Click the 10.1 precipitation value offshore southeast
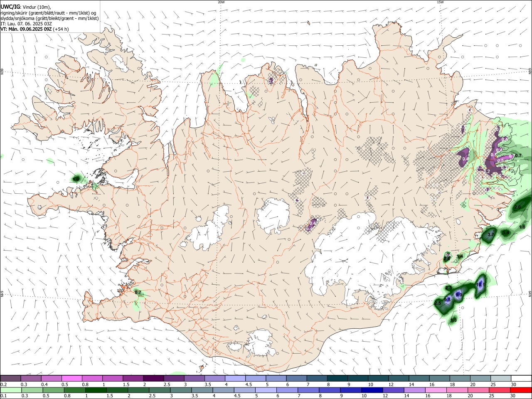The image size is (532, 399). tap(480, 285)
